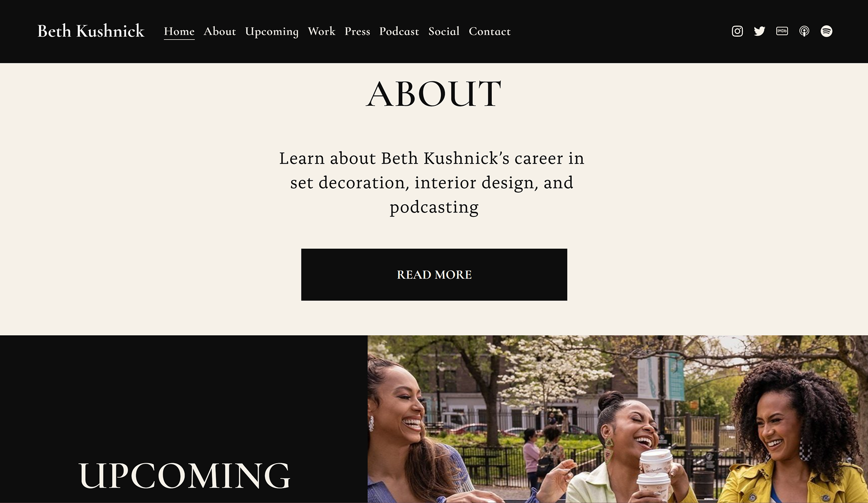Open the Instagram profile icon
868x503 pixels.
tap(737, 31)
